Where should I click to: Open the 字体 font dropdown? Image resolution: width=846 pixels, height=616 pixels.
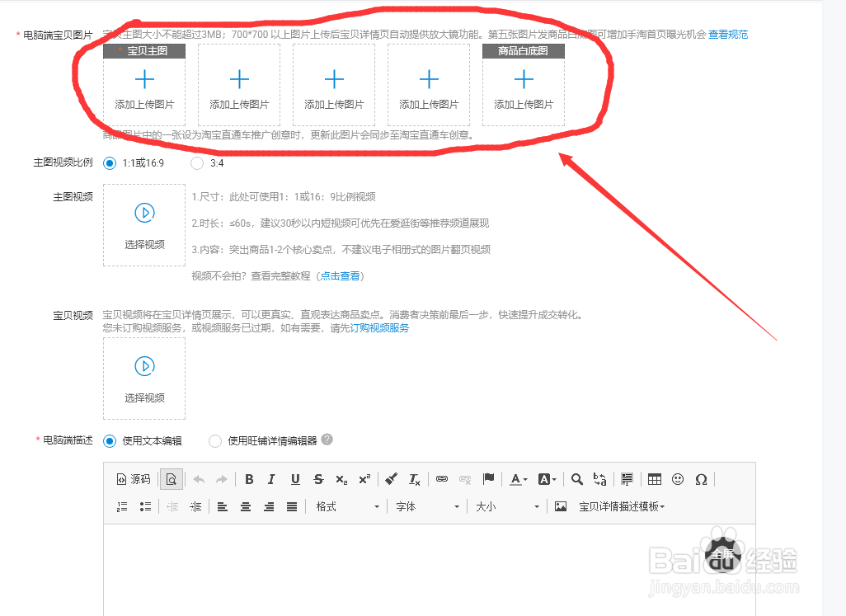[x=425, y=506]
